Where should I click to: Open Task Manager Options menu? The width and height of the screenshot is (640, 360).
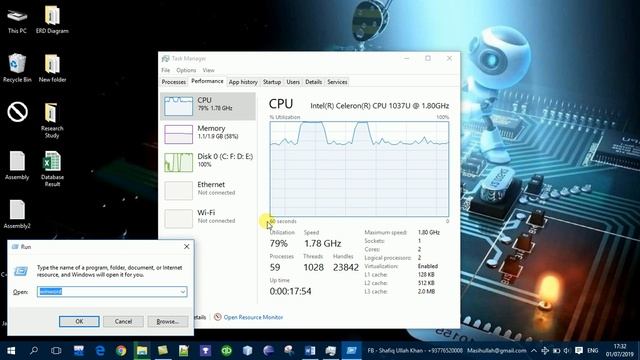pyautogui.click(x=186, y=70)
